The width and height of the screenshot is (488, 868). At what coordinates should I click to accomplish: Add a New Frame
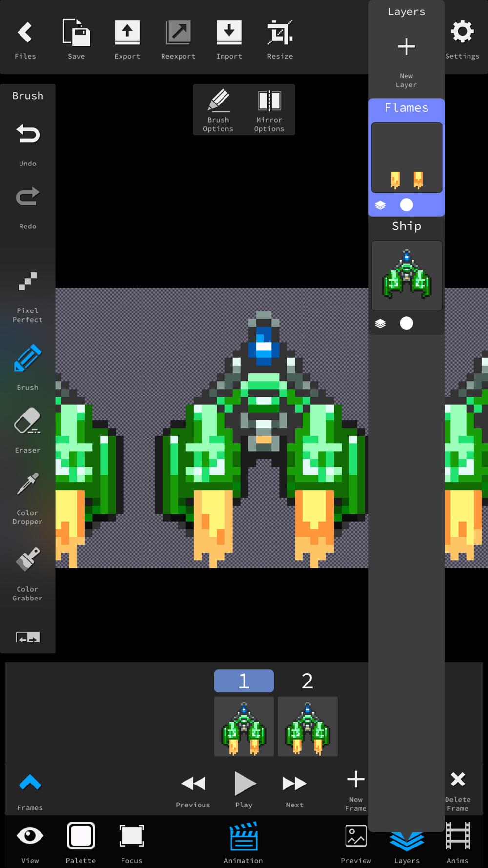[356, 791]
